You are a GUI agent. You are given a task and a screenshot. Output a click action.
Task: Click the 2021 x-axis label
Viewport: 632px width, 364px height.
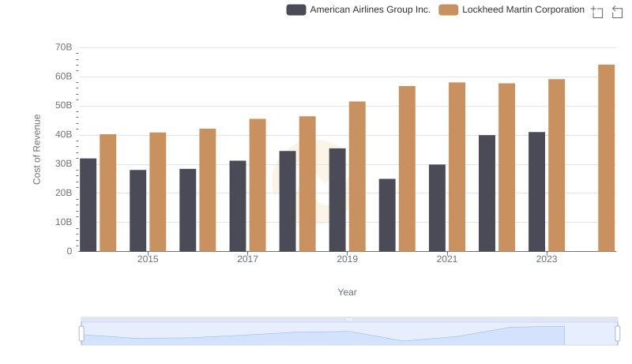tap(447, 259)
